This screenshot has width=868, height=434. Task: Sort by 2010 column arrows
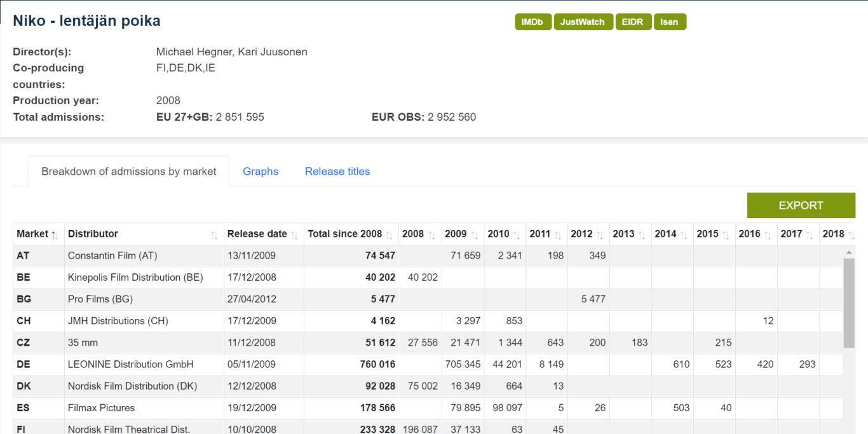pos(517,235)
